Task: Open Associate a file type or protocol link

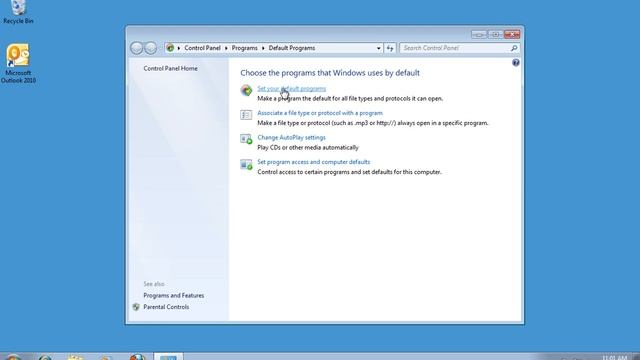Action: pos(320,113)
